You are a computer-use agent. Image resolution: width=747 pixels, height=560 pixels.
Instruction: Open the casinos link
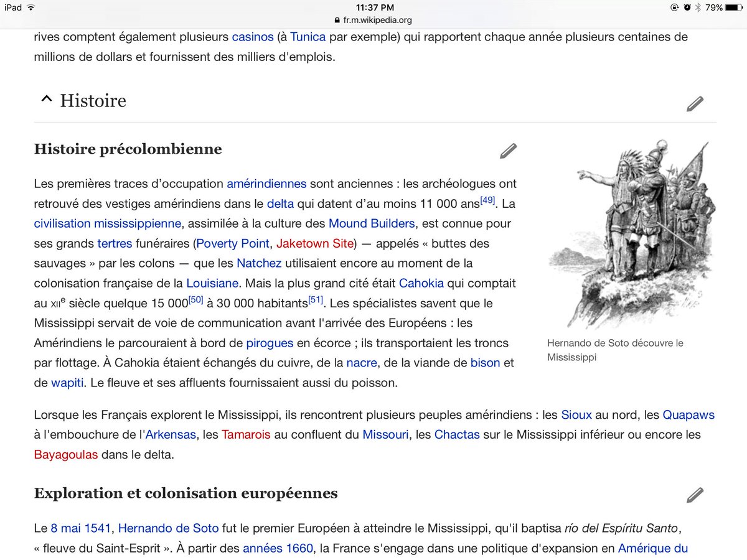253,37
